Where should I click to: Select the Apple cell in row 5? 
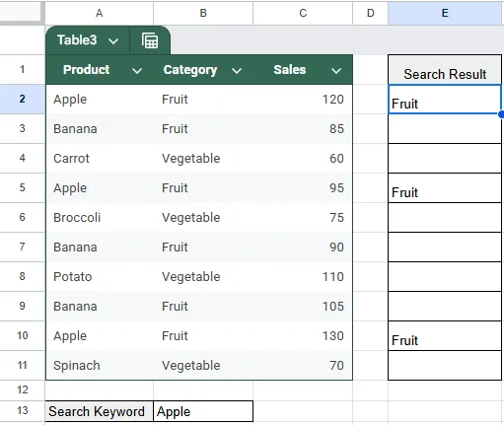click(x=100, y=188)
